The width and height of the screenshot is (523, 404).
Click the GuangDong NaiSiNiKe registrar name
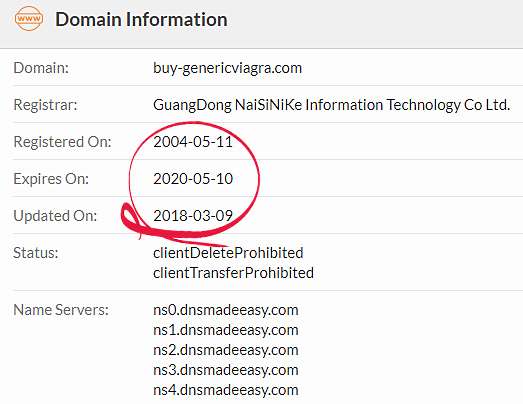(x=332, y=105)
